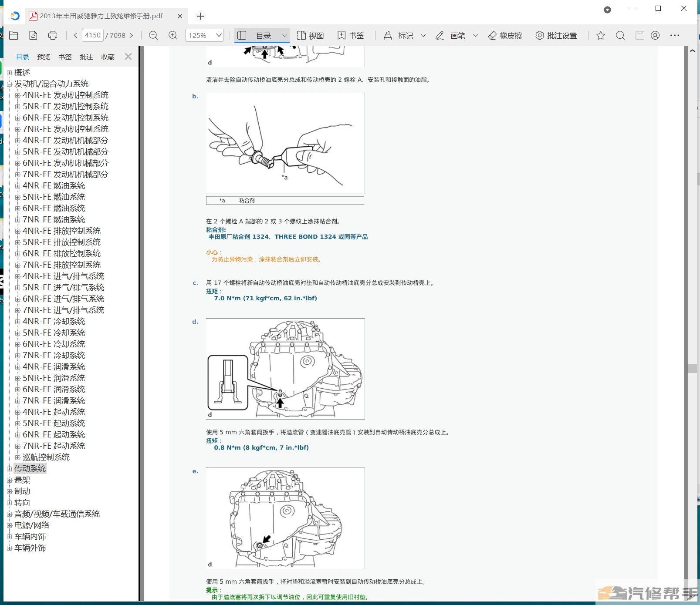
Task: Open dropdown arrow next to 标记
Action: tap(423, 36)
